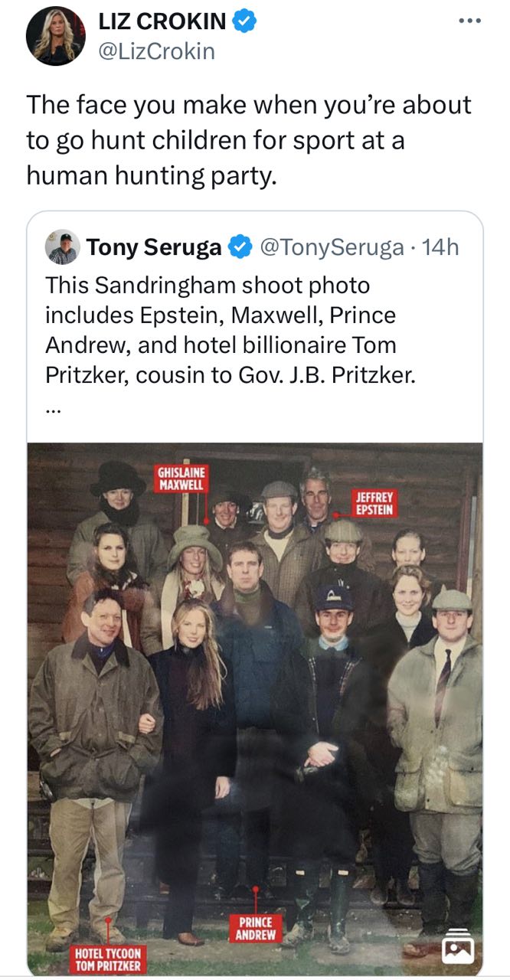Open the Sandringham group photo thumbnail
This screenshot has height=980, width=510.
(x=255, y=689)
